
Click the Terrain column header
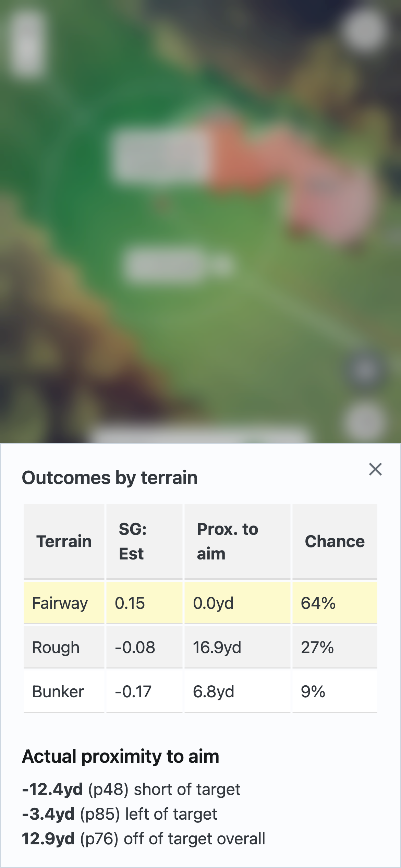(x=64, y=542)
